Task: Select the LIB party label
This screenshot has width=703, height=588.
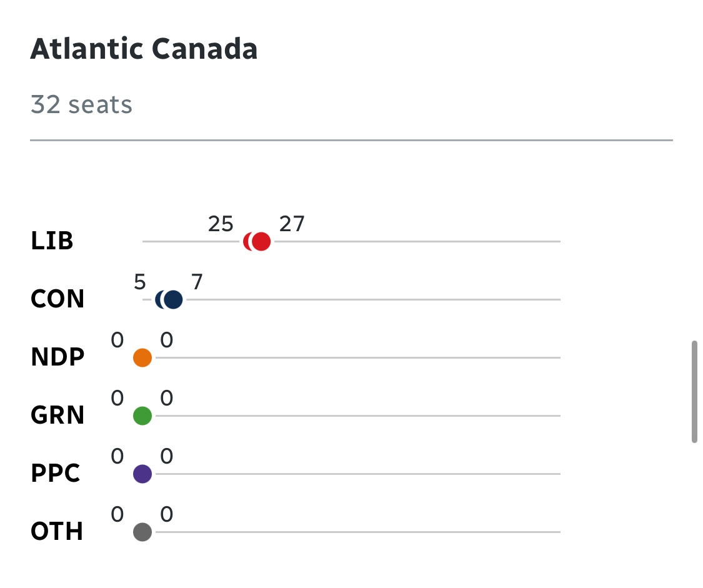Action: [x=52, y=241]
